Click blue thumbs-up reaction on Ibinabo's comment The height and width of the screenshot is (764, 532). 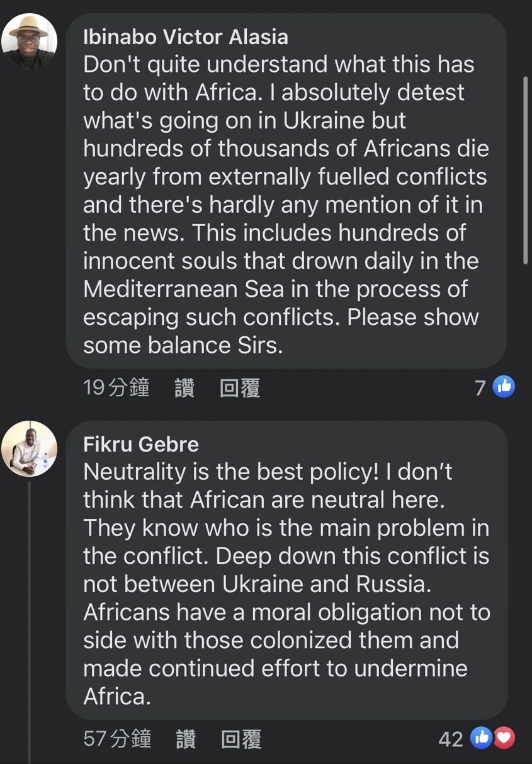point(504,387)
